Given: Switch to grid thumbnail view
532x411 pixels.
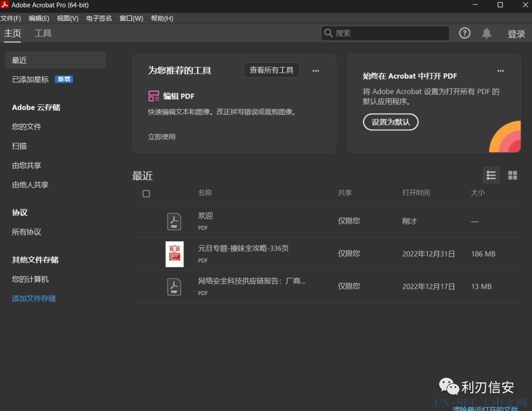Looking at the screenshot, I should (512, 175).
